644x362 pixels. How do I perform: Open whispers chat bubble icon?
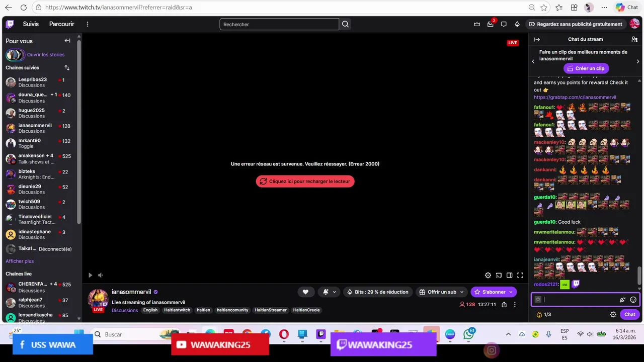[x=504, y=24]
